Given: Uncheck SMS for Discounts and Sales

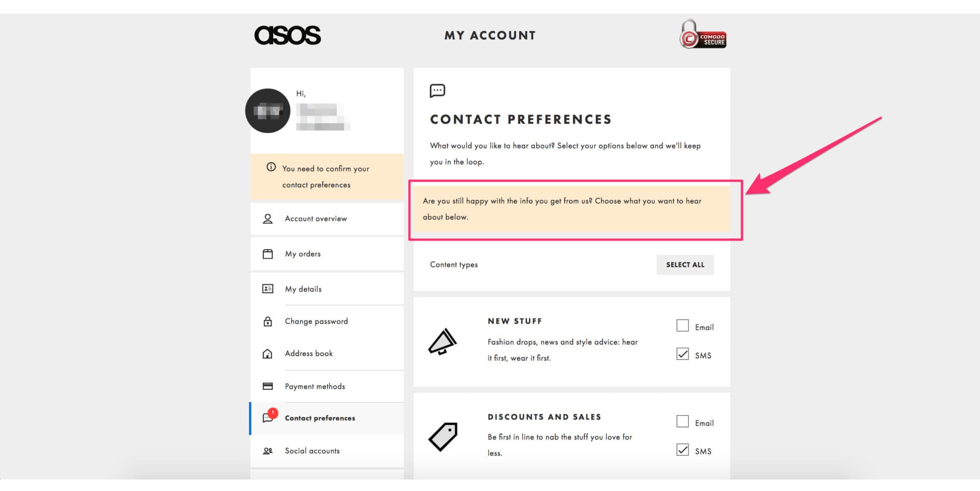Looking at the screenshot, I should click(682, 450).
